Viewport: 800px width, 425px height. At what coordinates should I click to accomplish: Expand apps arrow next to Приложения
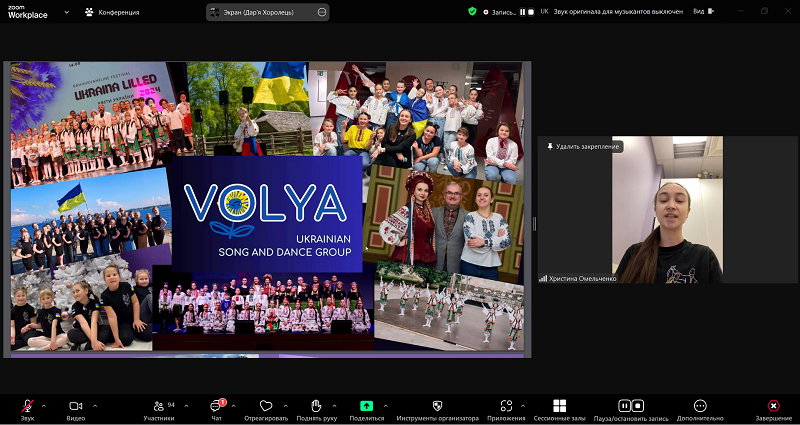[x=522, y=406]
